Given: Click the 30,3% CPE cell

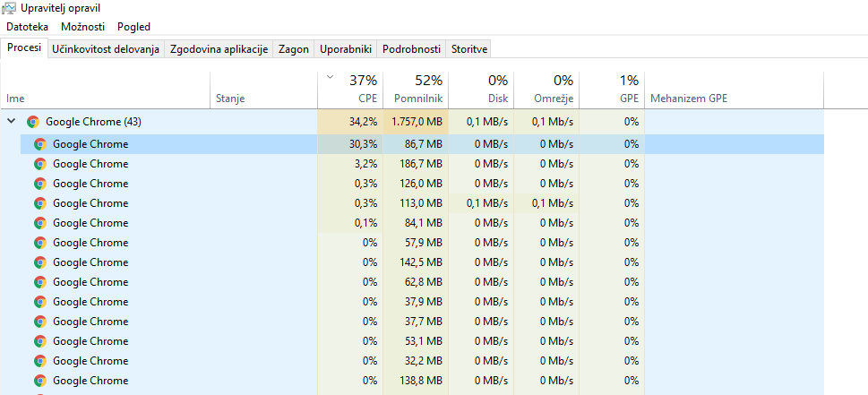Looking at the screenshot, I should (x=350, y=144).
